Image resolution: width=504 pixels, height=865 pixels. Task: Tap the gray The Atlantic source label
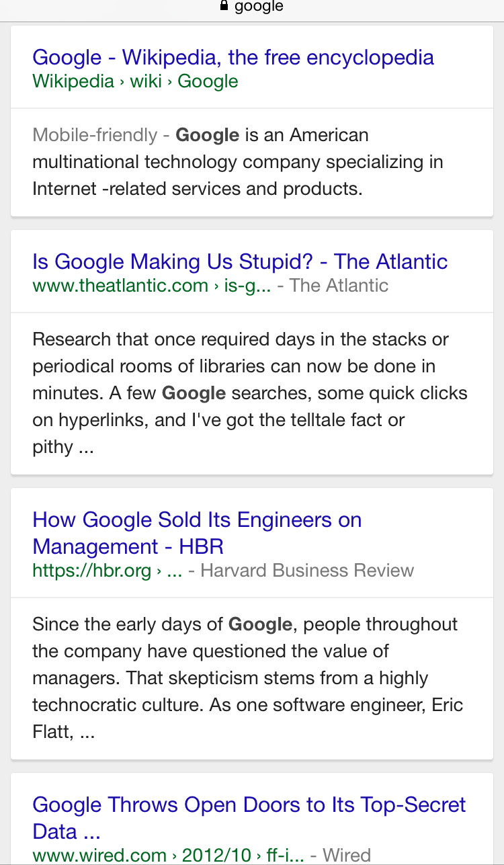(x=339, y=286)
